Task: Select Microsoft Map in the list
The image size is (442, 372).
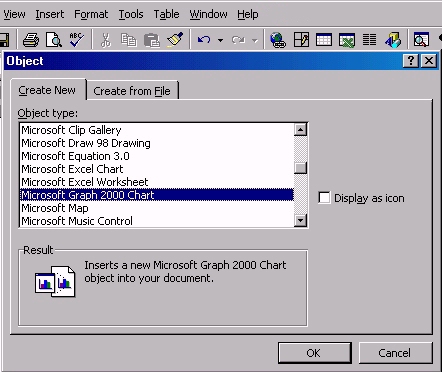Action: (x=157, y=208)
